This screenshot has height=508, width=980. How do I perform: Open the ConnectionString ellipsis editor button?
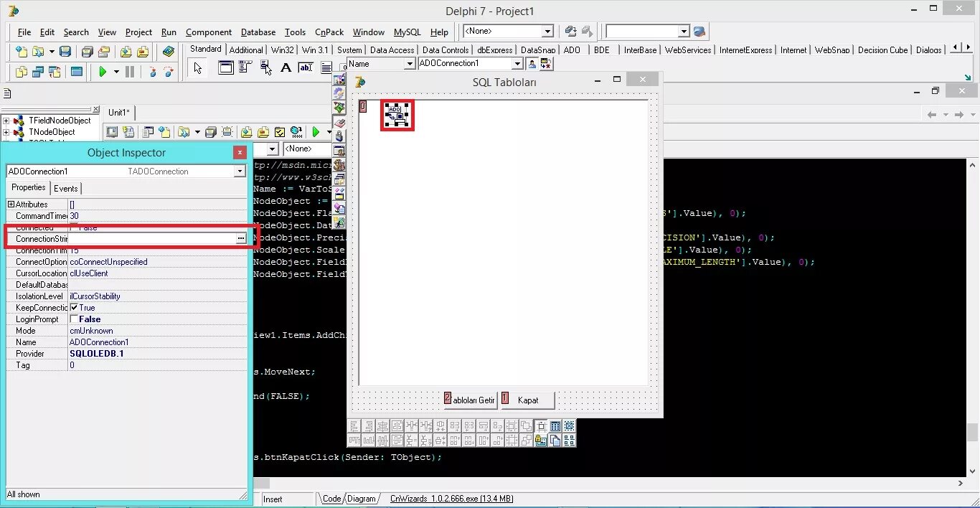tap(241, 238)
